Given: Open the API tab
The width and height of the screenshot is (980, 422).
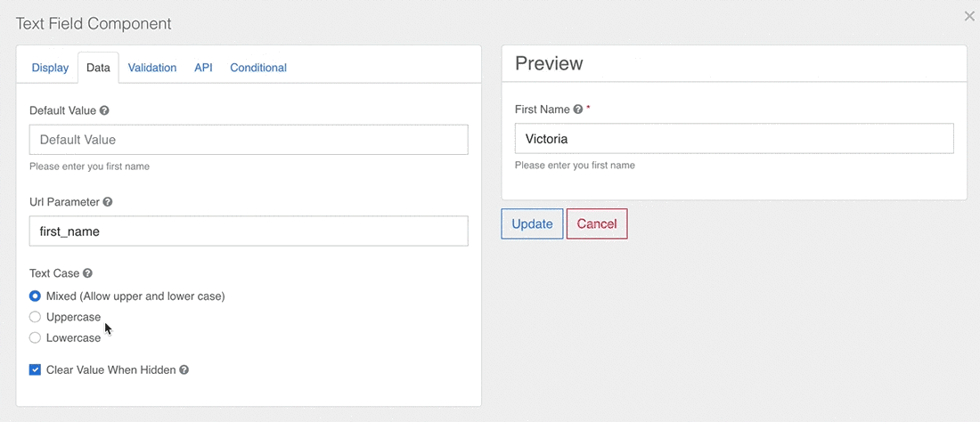Looking at the screenshot, I should 203,68.
